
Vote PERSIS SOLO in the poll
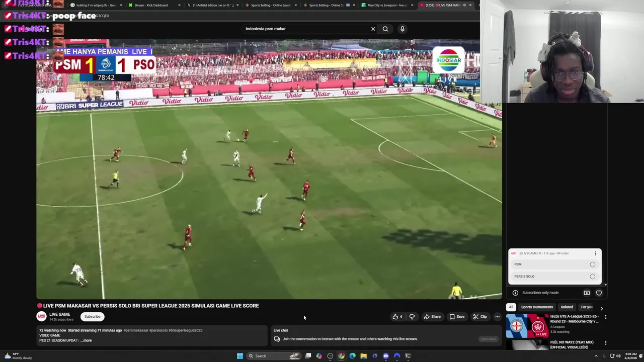pyautogui.click(x=554, y=277)
